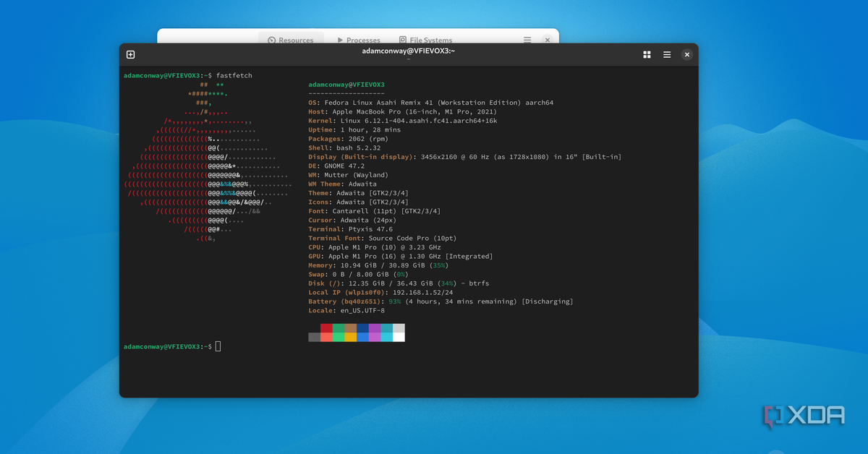This screenshot has height=454, width=868.
Task: Click the pure white color block in palette
Action: point(399,337)
